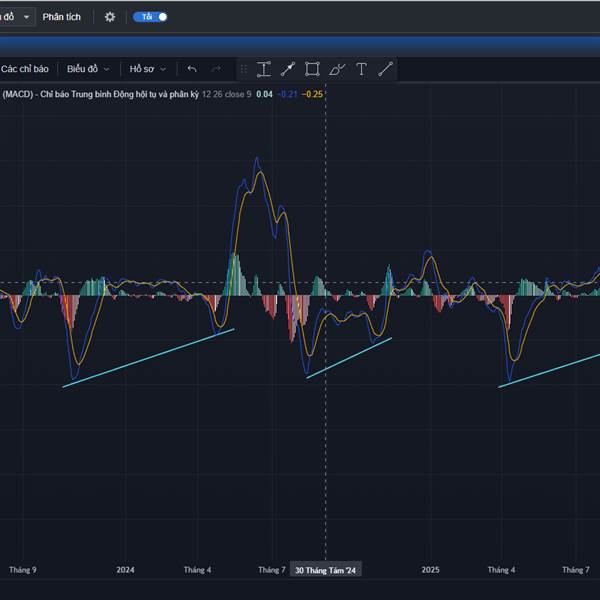Screen dimensions: 600x600
Task: Select the rectangle shape tool
Action: [312, 69]
